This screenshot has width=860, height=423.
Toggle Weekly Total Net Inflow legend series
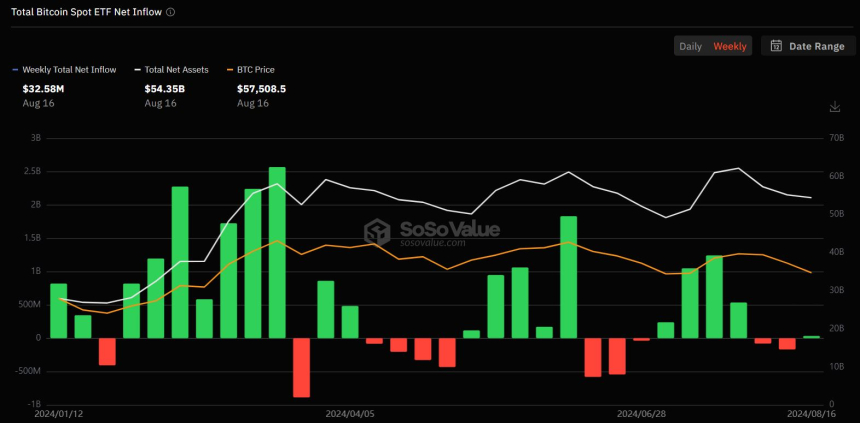[68, 70]
